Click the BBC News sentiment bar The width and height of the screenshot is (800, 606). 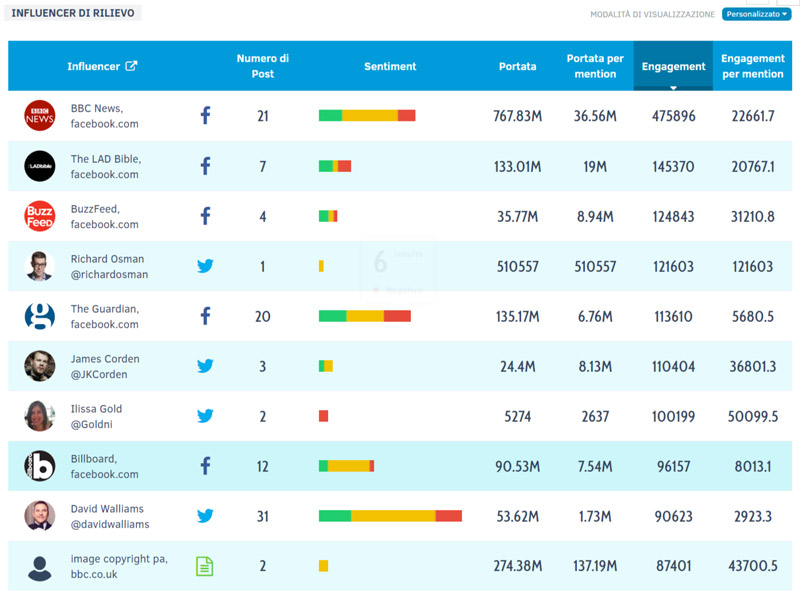pyautogui.click(x=367, y=115)
